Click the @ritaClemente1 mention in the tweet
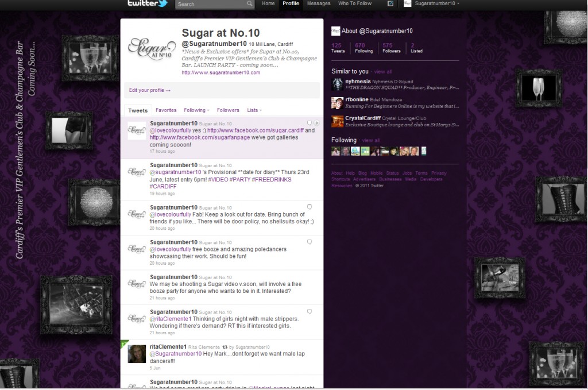Image resolution: width=588 pixels, height=390 pixels. pos(170,319)
